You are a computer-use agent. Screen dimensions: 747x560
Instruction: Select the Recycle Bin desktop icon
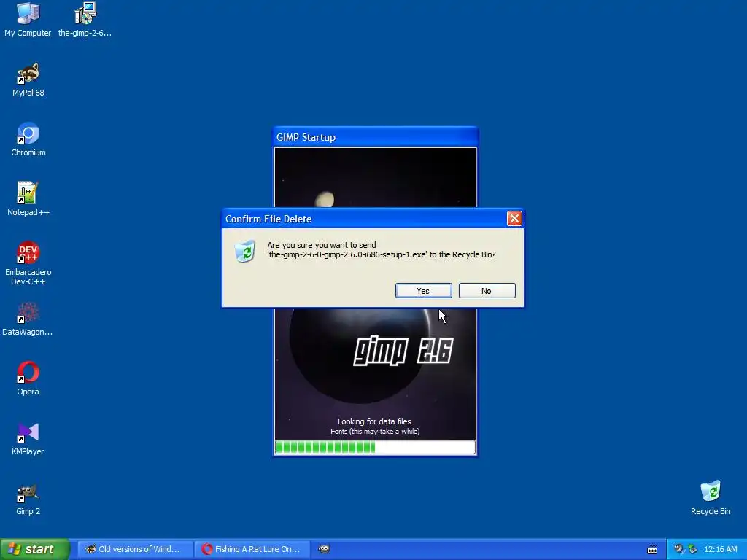pyautogui.click(x=711, y=497)
